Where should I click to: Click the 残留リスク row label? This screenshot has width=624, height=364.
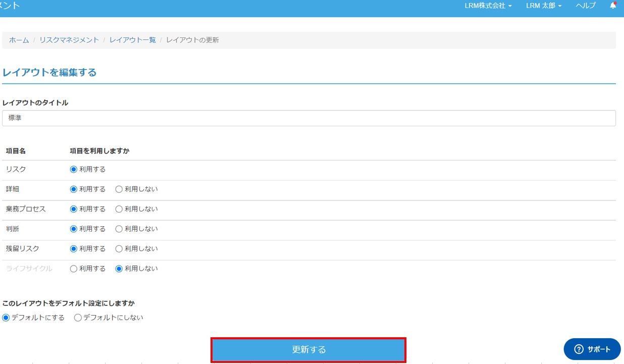(22, 249)
